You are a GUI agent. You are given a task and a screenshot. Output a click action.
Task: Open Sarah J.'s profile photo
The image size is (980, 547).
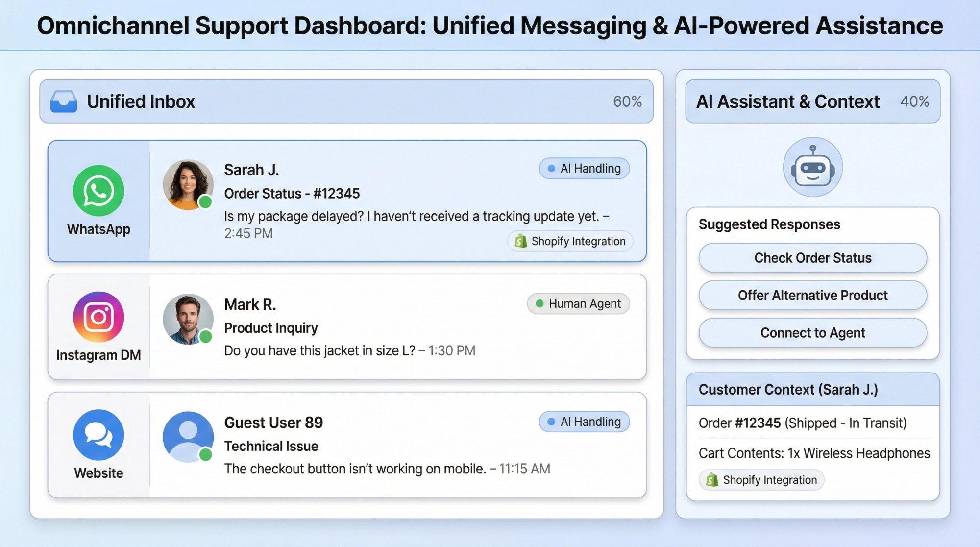188,185
